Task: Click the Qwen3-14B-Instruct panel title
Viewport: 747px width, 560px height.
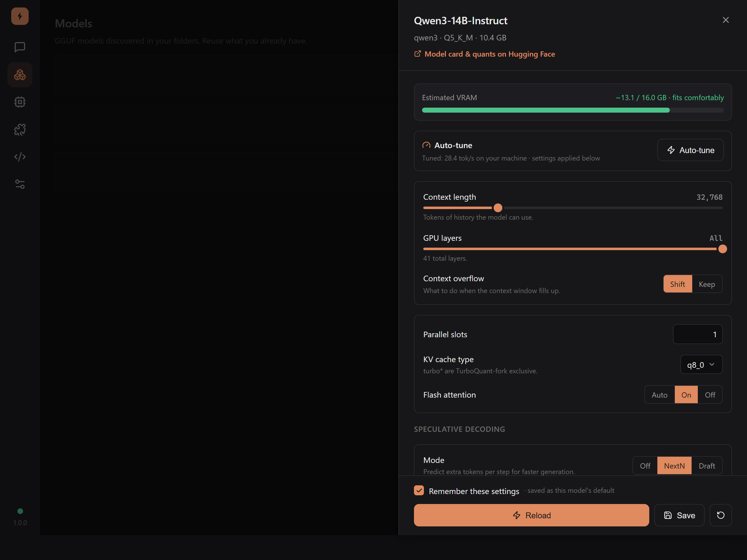Action: [x=461, y=21]
